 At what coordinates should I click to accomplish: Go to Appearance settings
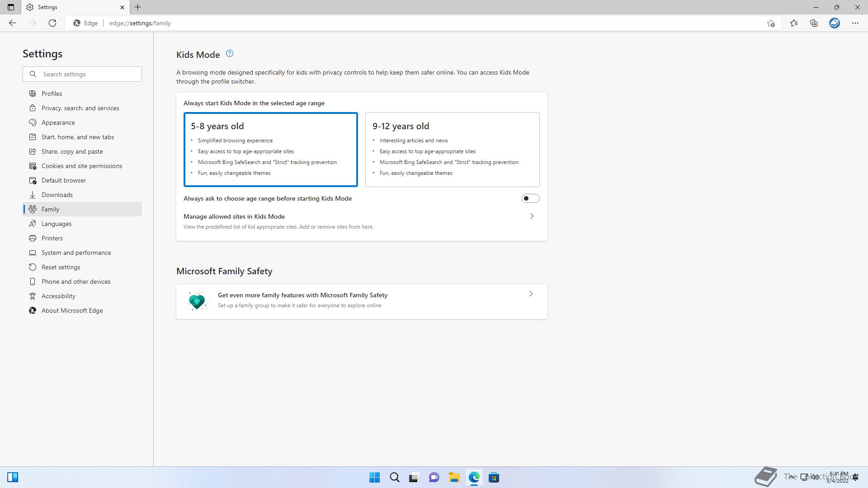pyautogui.click(x=82, y=122)
